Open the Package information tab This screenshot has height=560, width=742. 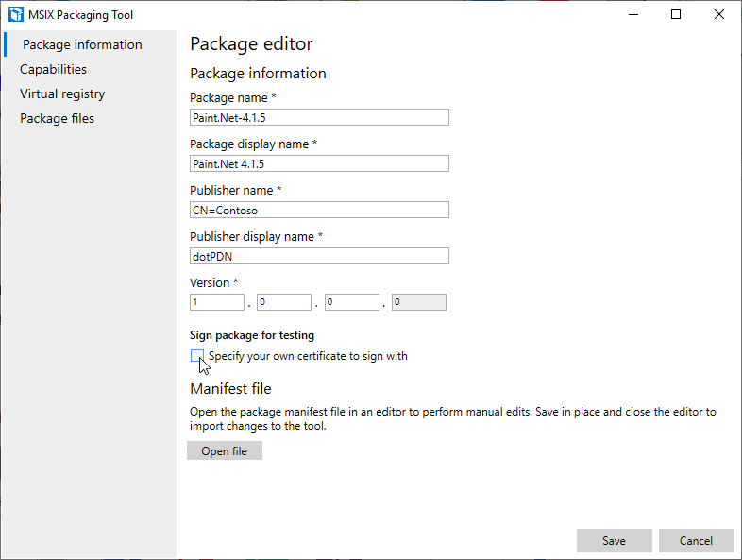click(82, 44)
